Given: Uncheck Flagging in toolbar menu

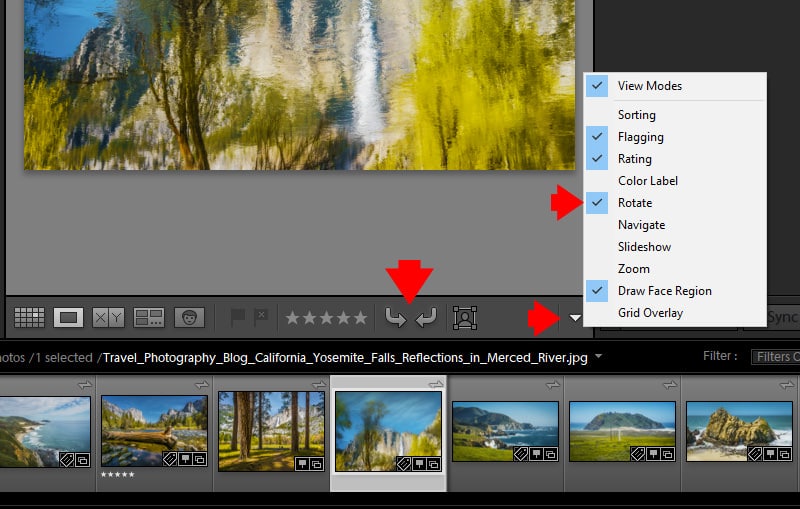Looking at the screenshot, I should 675,137.
